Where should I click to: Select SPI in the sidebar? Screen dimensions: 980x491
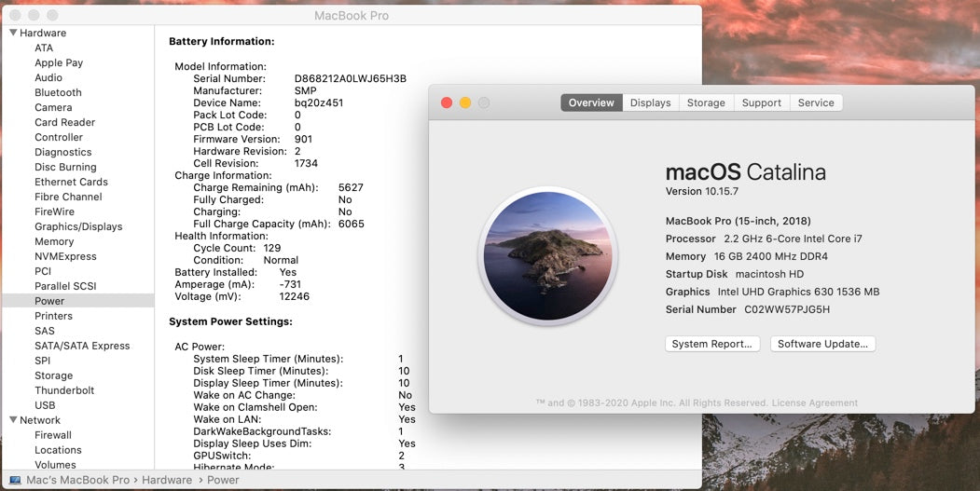coord(43,361)
